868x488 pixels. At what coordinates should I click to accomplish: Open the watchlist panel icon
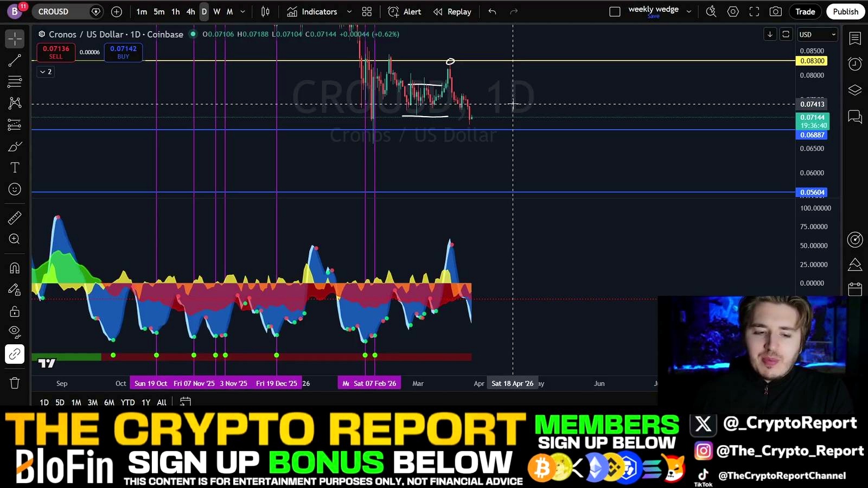(855, 38)
